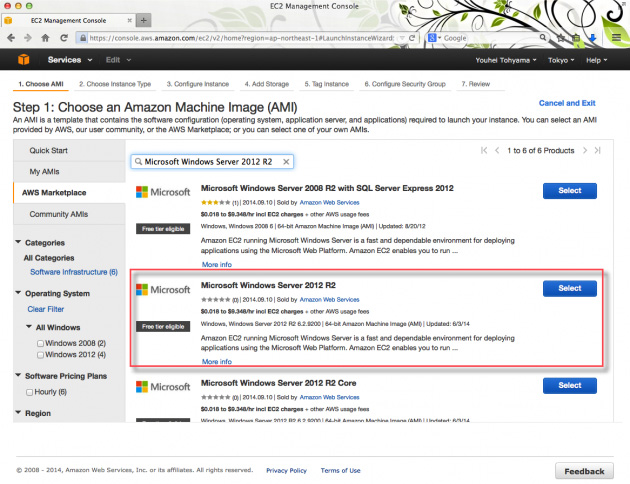This screenshot has height=484, width=630.
Task: Select Microsoft Windows Server 2012 R2 AMI
Action: click(570, 288)
